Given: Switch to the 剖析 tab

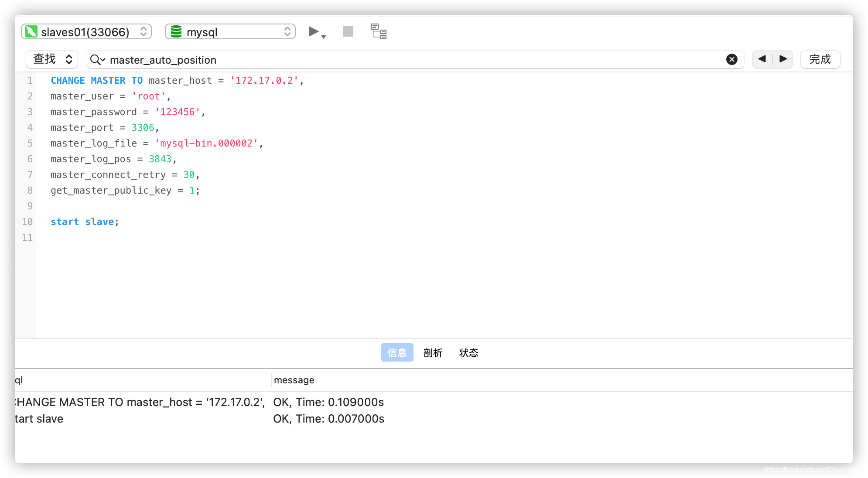Looking at the screenshot, I should pos(433,352).
